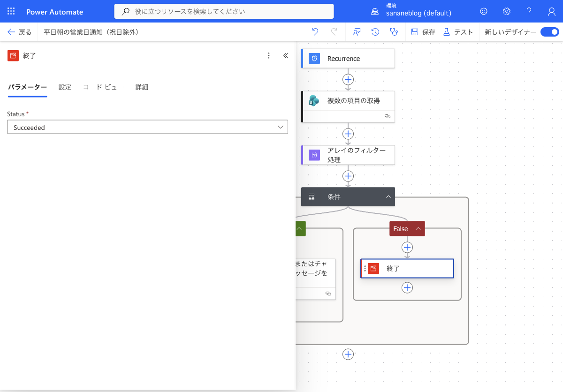Click the connection link icon on 複数の項目の取得
The height and width of the screenshot is (392, 563).
387,116
